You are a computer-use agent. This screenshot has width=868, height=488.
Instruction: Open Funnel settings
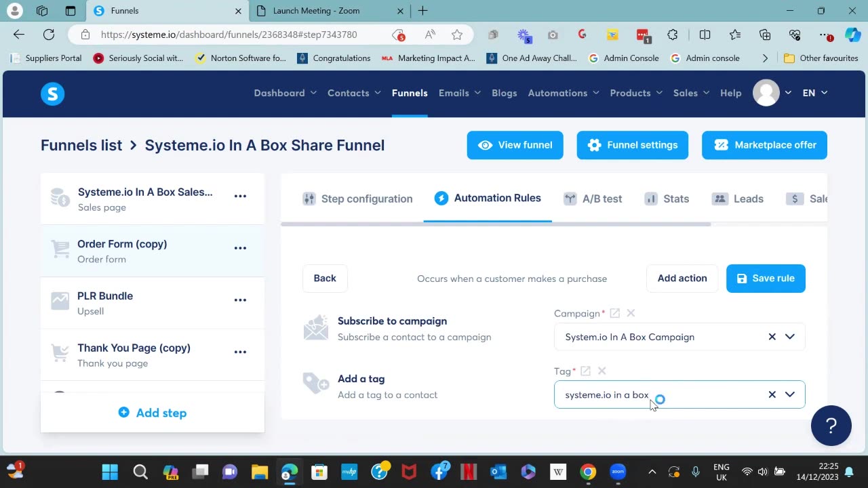tap(633, 145)
